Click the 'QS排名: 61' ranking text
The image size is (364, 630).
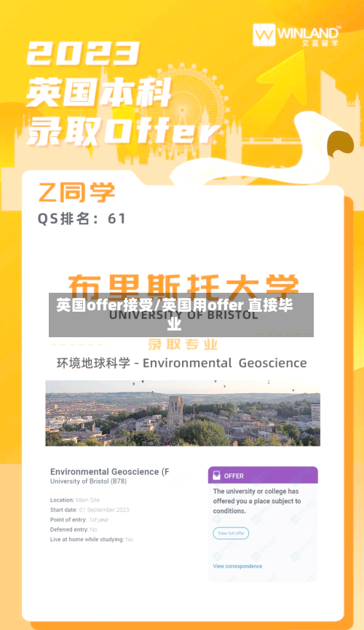pos(82,218)
